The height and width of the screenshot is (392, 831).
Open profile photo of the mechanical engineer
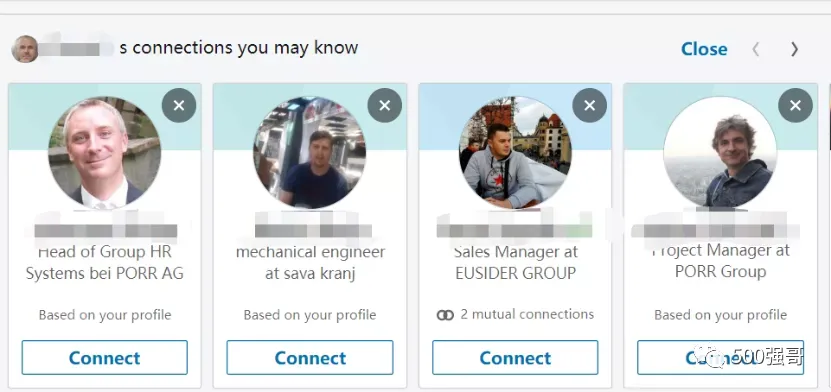click(x=310, y=153)
